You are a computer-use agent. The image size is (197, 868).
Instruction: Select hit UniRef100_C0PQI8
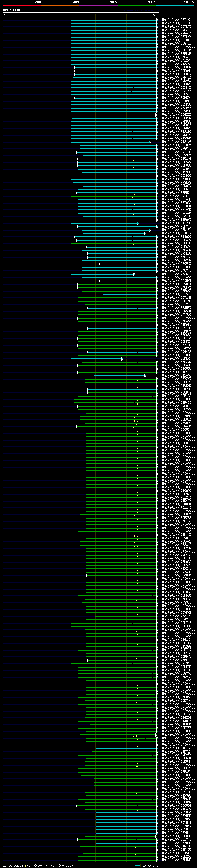177,125
